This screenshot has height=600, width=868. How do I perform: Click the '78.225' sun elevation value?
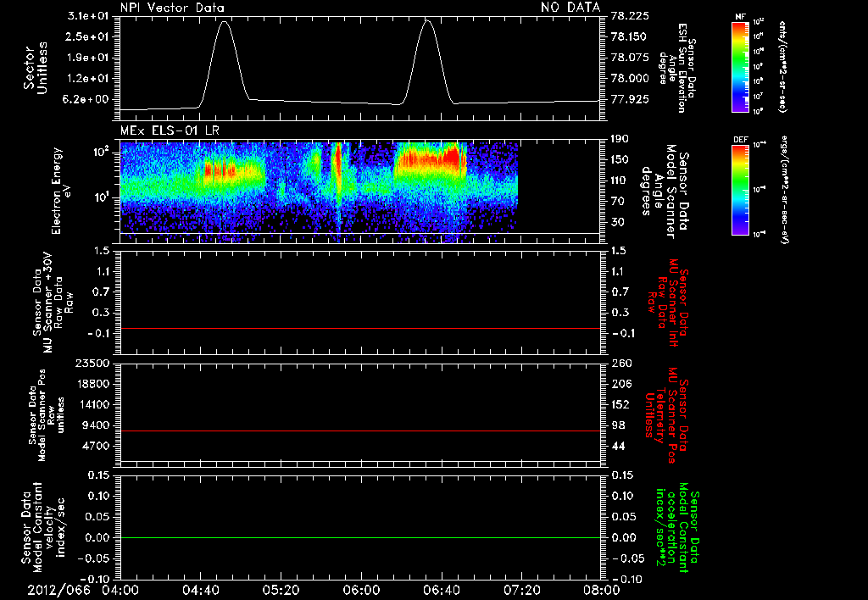[x=630, y=16]
